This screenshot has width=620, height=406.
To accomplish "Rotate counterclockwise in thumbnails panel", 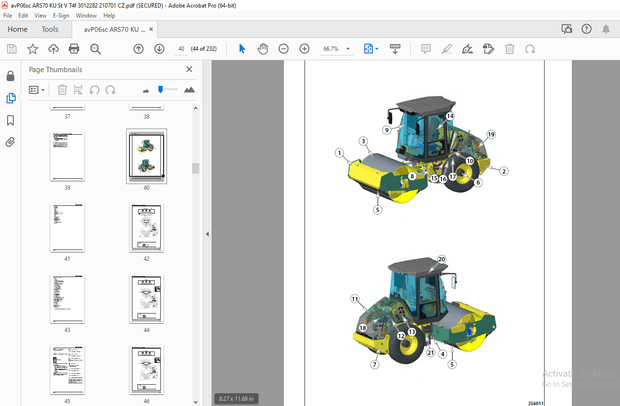I will [x=94, y=90].
